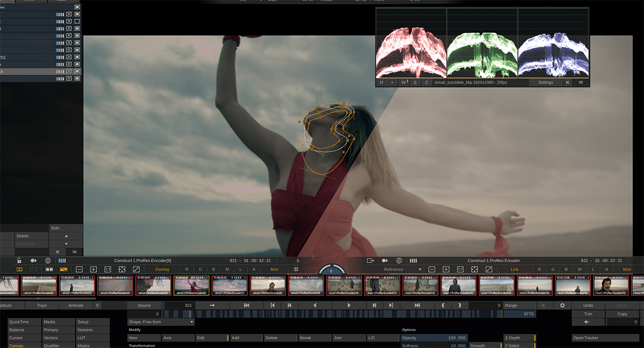Image resolution: width=644 pixels, height=348 pixels.
Task: Click the speaker audio icon near Range
Action: point(542,305)
